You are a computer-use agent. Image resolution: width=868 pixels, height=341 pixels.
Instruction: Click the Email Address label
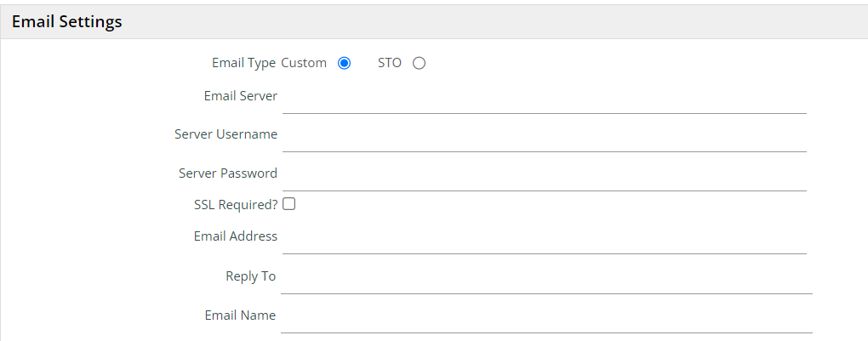point(235,236)
